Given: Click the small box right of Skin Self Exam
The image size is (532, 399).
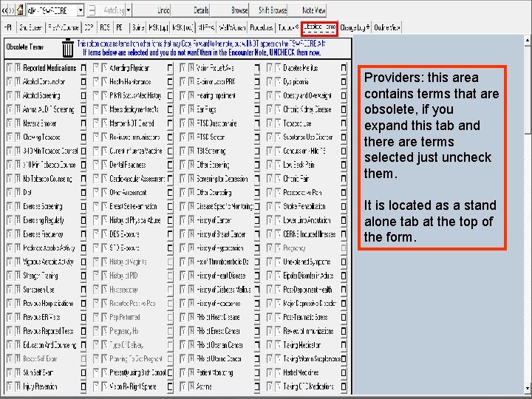Looking at the screenshot, I should click(83, 373).
